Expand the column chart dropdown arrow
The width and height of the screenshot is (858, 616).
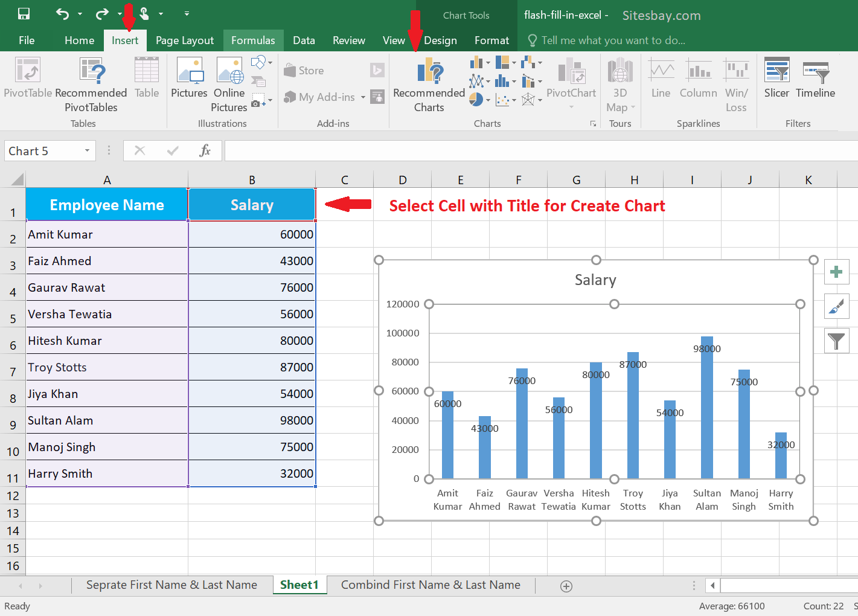(488, 63)
